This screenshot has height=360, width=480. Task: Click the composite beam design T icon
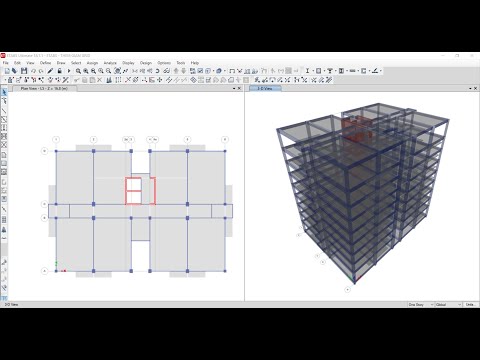pos(330,71)
